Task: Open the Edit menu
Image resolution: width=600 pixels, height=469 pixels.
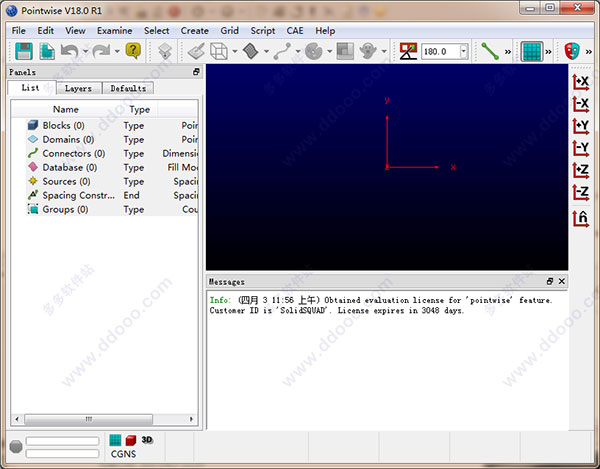Action: [46, 31]
